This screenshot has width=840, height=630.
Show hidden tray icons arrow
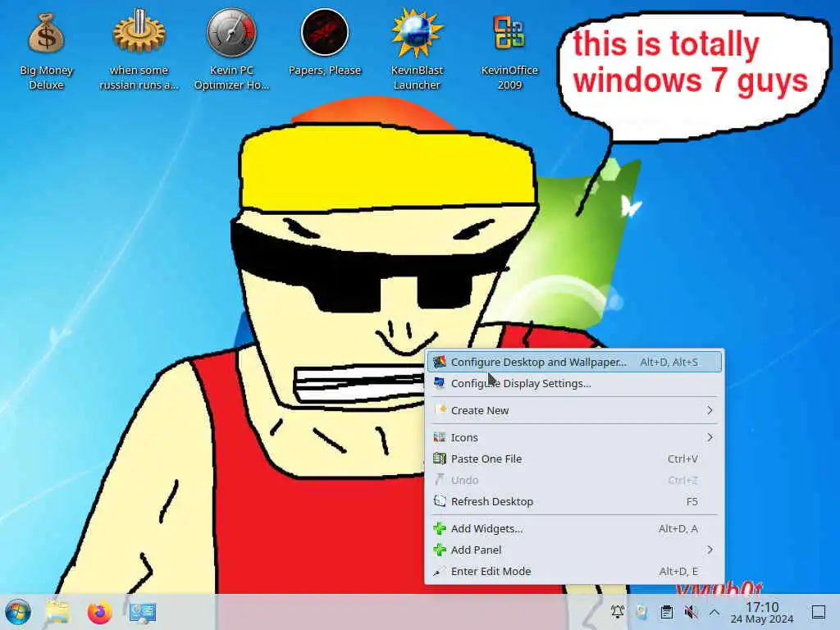click(714, 612)
